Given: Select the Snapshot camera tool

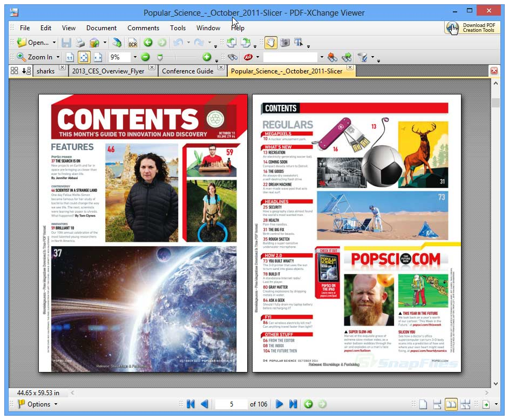Looking at the screenshot, I should click(x=285, y=43).
